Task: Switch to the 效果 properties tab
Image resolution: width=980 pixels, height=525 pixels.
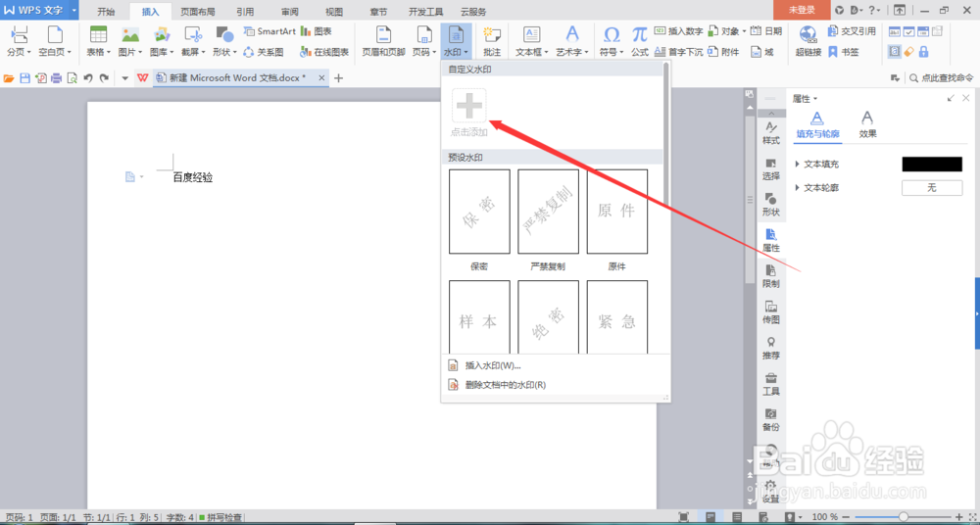Action: click(x=867, y=124)
